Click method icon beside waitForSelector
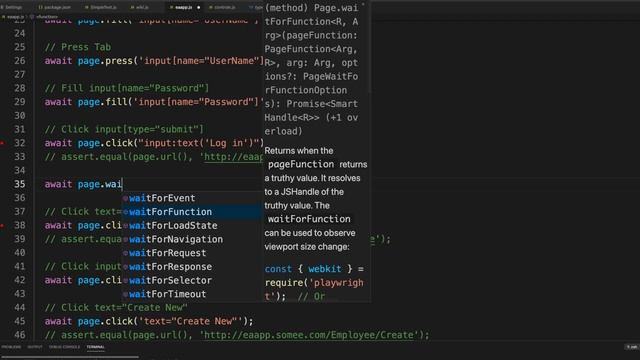Viewport: 640px width, 360px height. click(x=126, y=281)
